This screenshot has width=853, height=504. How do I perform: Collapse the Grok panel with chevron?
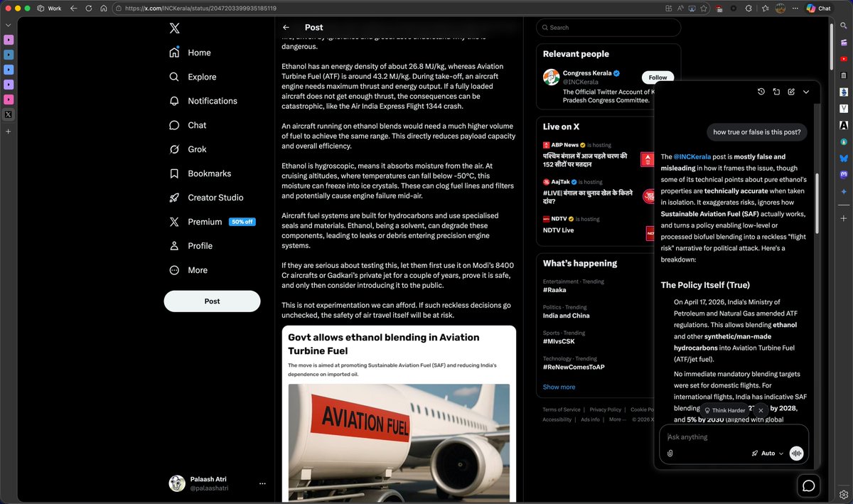pyautogui.click(x=806, y=92)
